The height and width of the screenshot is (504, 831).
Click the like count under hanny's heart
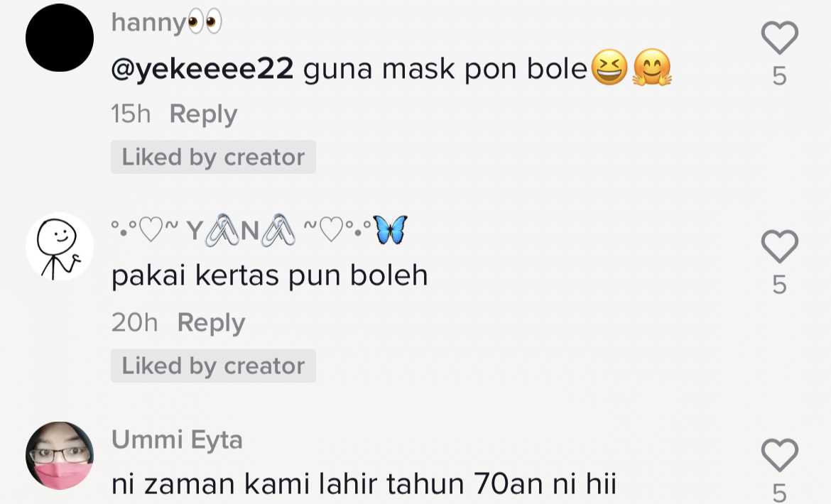click(x=779, y=76)
